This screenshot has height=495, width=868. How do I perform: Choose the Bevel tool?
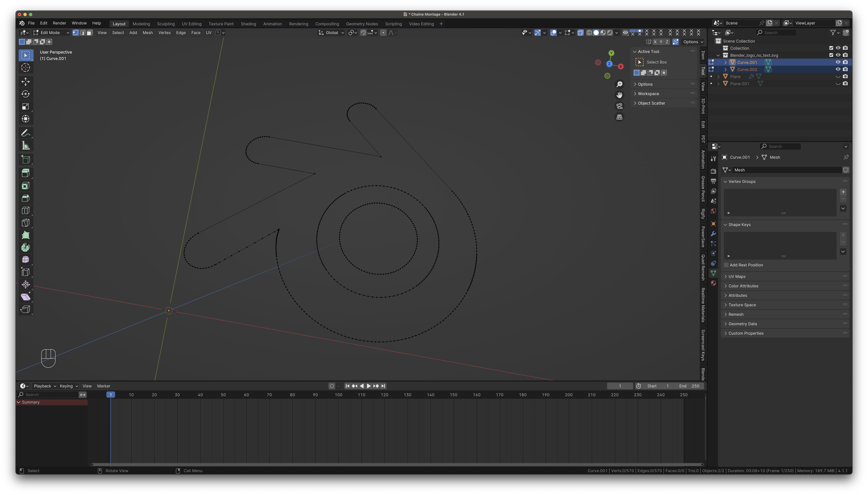click(x=25, y=198)
